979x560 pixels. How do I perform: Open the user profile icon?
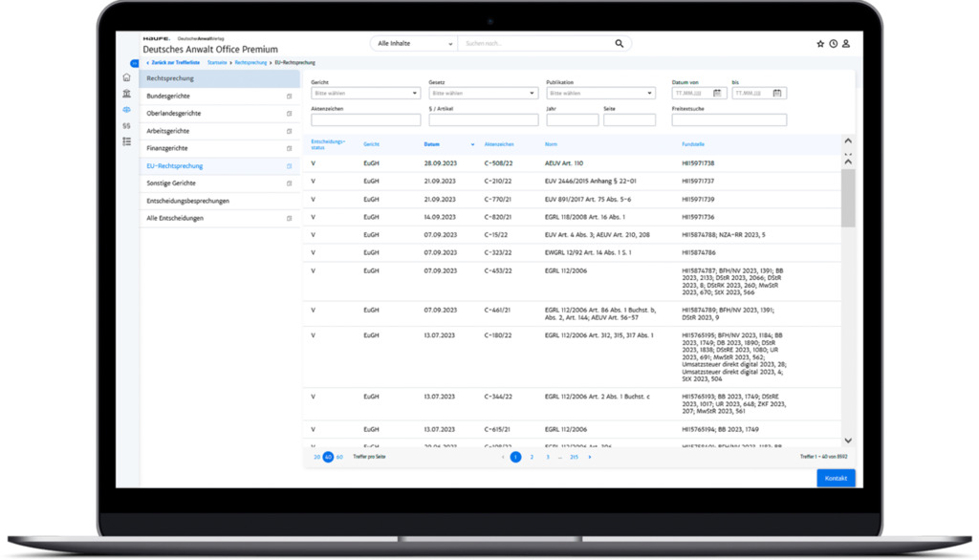pos(846,44)
